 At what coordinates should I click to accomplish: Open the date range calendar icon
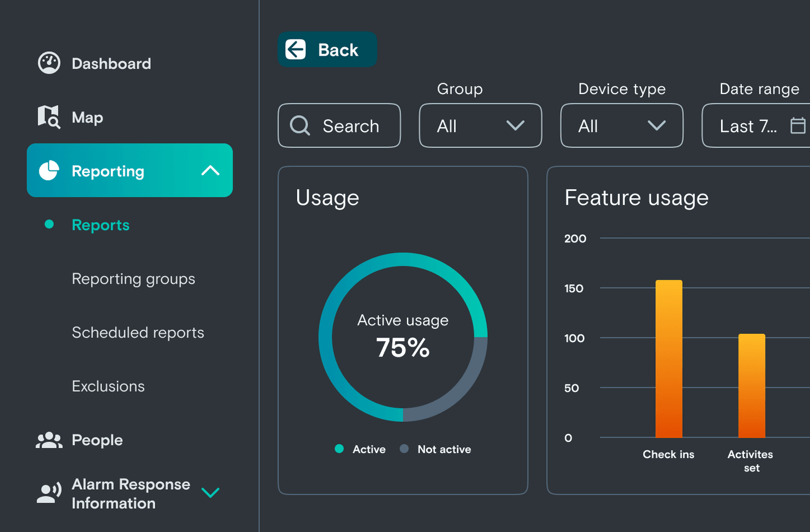pos(798,126)
